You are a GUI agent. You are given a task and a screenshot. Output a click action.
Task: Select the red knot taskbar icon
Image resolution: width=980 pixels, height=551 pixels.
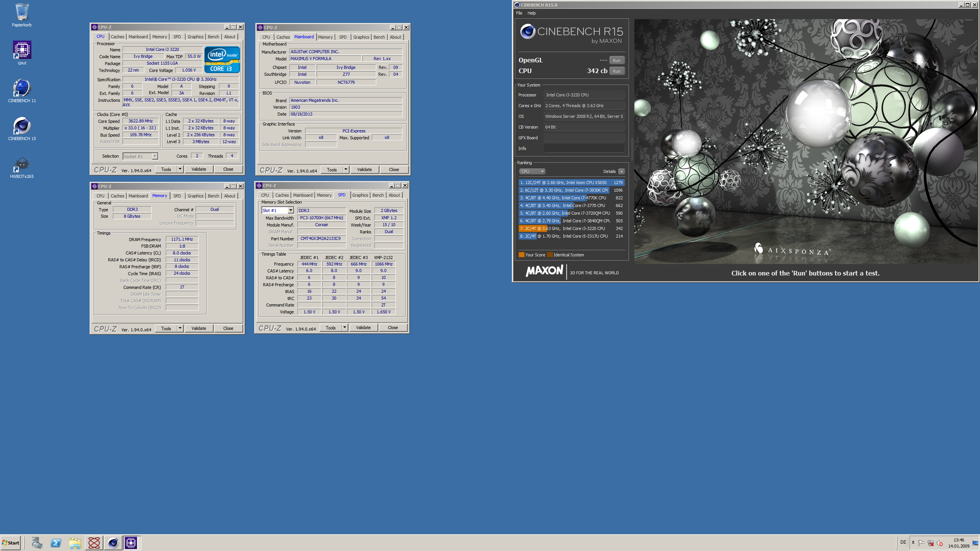pyautogui.click(x=94, y=543)
